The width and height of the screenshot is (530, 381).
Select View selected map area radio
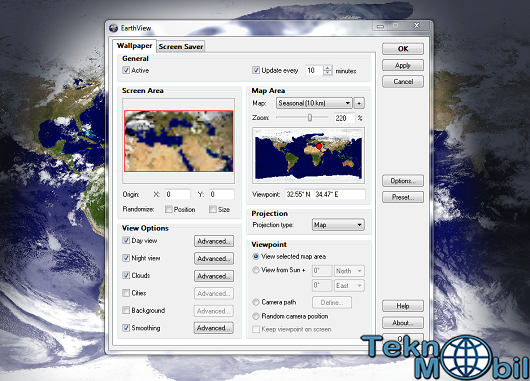point(256,257)
